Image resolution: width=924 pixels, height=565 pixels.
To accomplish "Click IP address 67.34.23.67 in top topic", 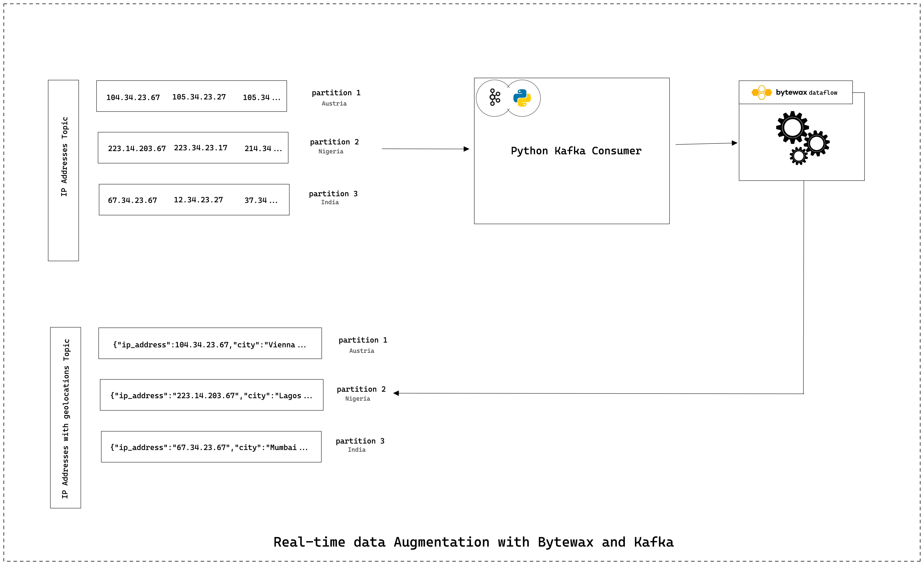I will click(132, 200).
